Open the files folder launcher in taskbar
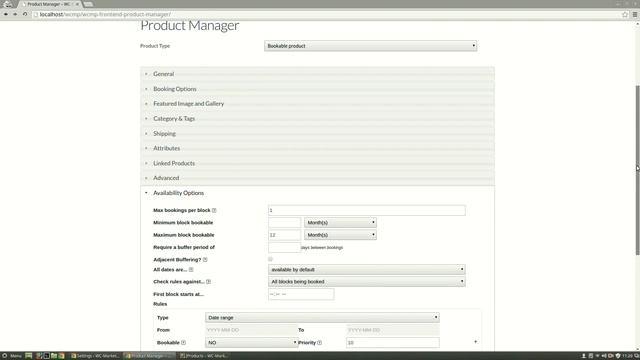Image resolution: width=640 pixels, height=360 pixels. pos(54,356)
